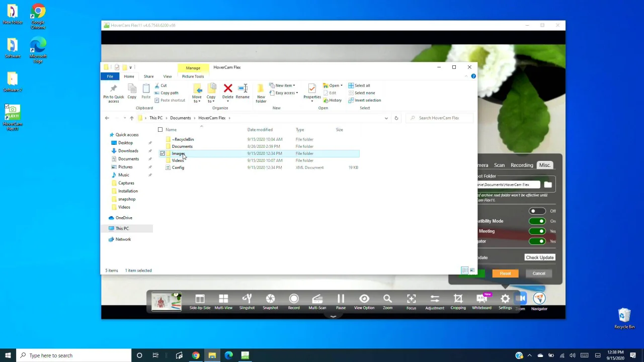
Task: Open the Navigator tool
Action: [539, 302]
